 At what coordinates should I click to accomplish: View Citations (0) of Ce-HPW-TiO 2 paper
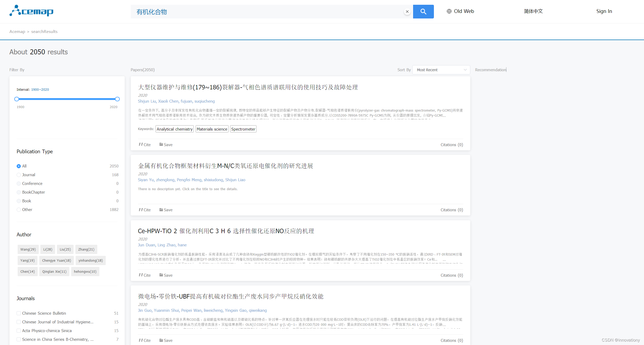(452, 275)
